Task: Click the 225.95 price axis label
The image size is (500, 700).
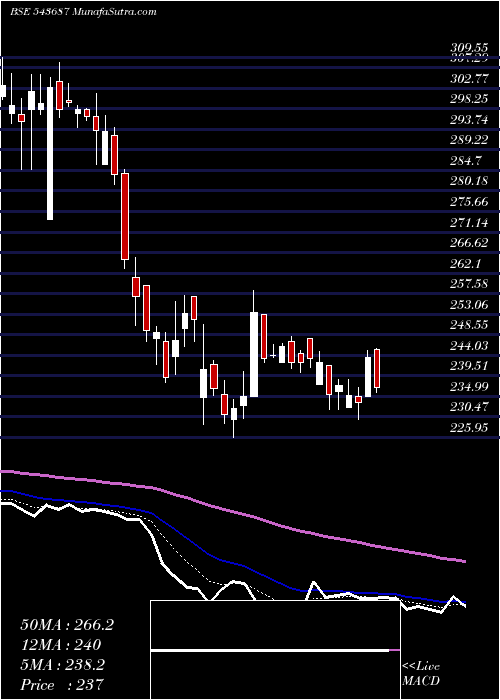Action: tap(469, 428)
